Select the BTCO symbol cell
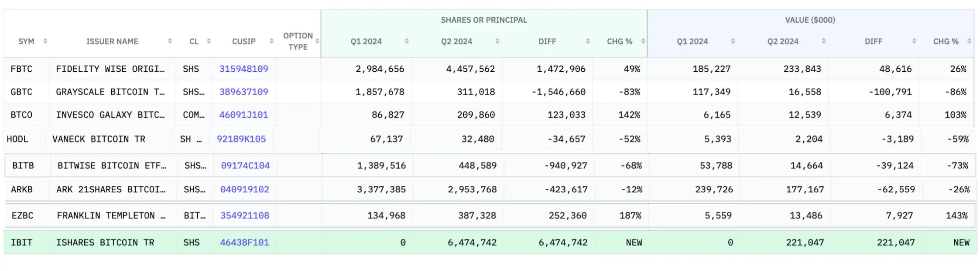 pyautogui.click(x=21, y=115)
